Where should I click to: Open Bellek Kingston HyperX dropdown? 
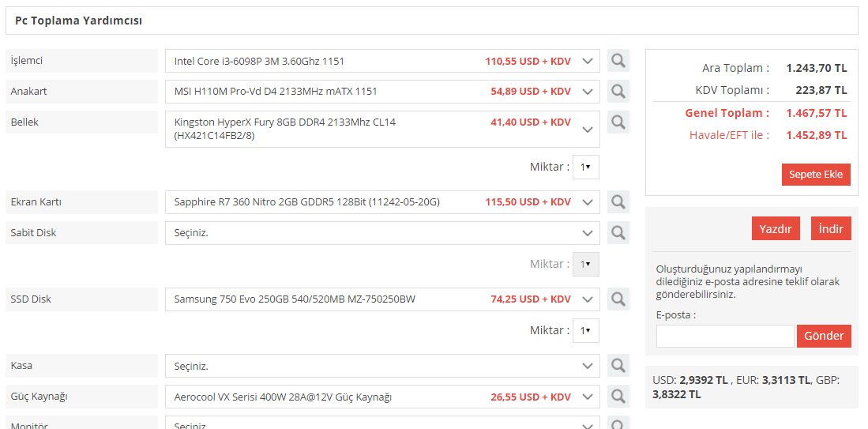[382, 129]
